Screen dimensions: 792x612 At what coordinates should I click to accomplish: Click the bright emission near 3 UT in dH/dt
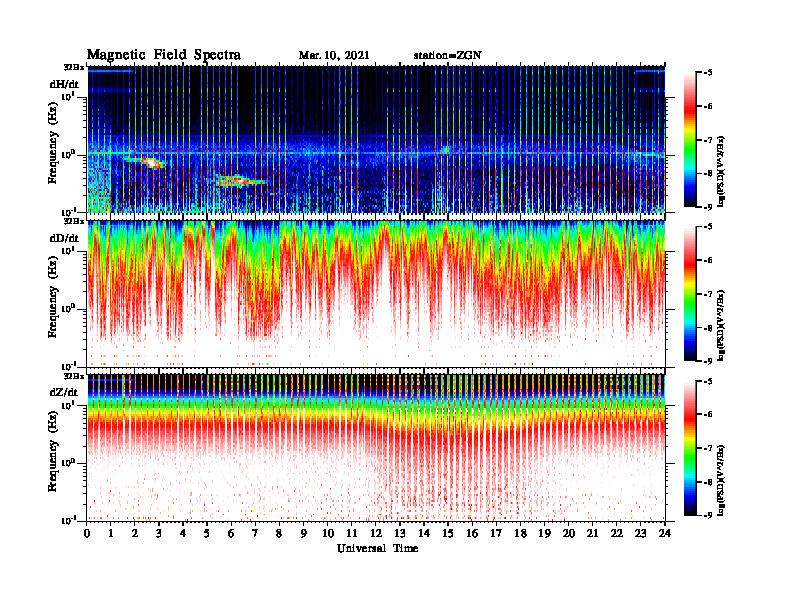150,162
